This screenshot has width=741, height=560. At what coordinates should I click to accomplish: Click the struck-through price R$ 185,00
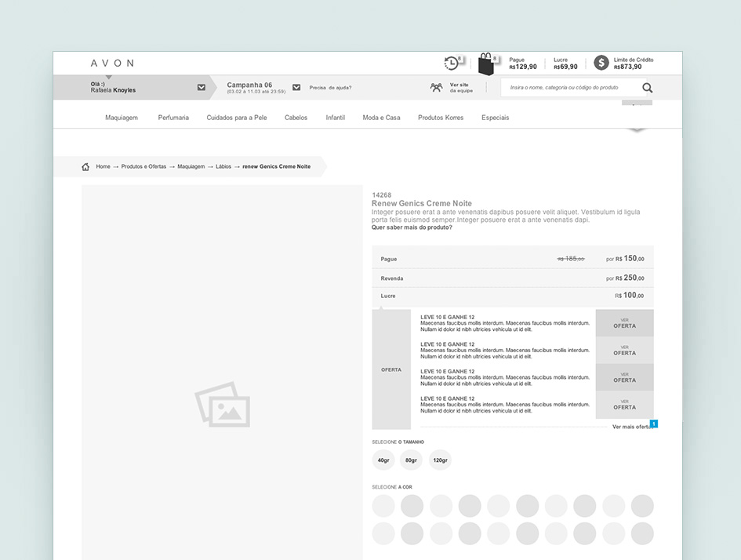coord(571,259)
